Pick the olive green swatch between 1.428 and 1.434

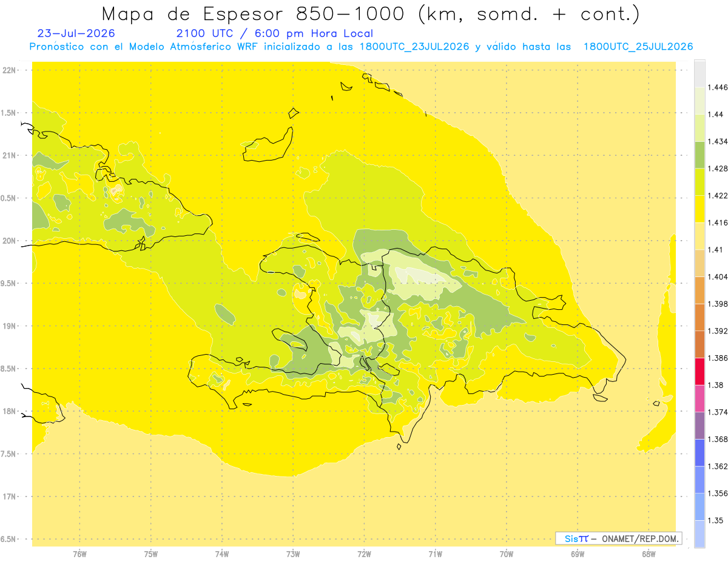(x=699, y=155)
